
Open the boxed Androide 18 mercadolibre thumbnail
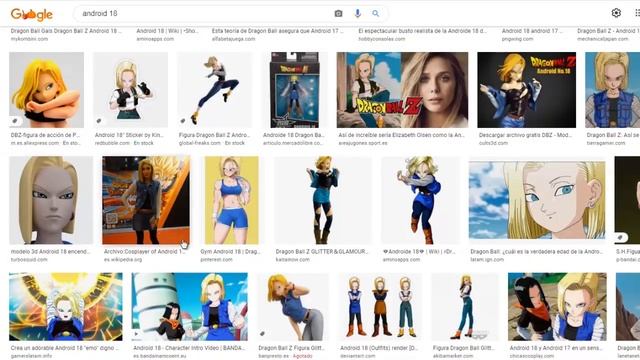(x=294, y=90)
